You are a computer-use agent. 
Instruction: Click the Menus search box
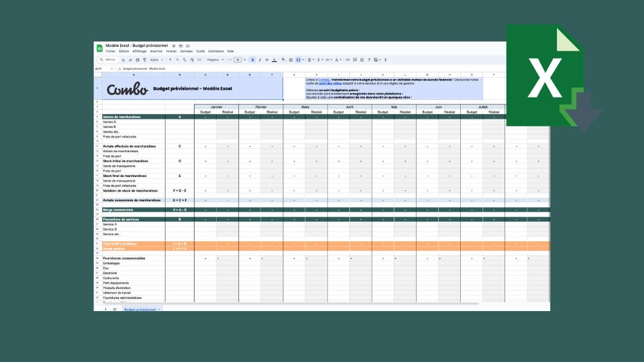click(109, 60)
